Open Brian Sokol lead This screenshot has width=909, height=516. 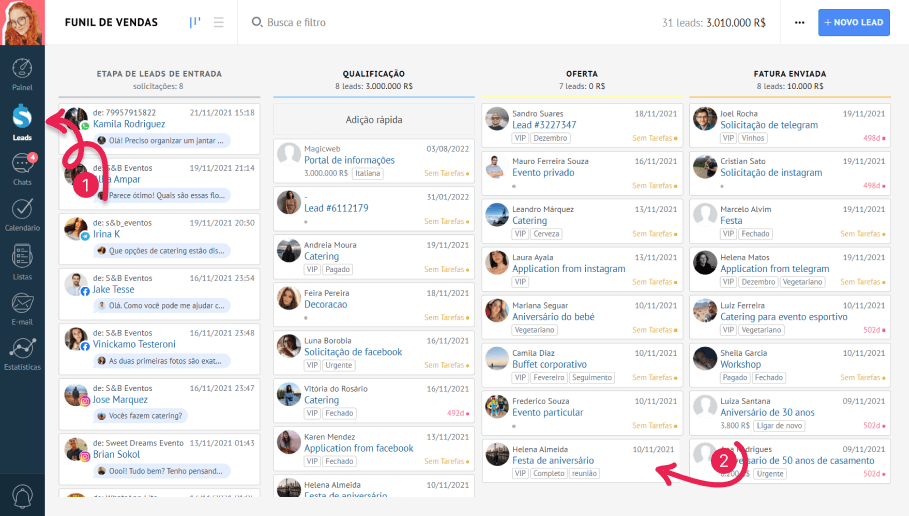point(117,455)
